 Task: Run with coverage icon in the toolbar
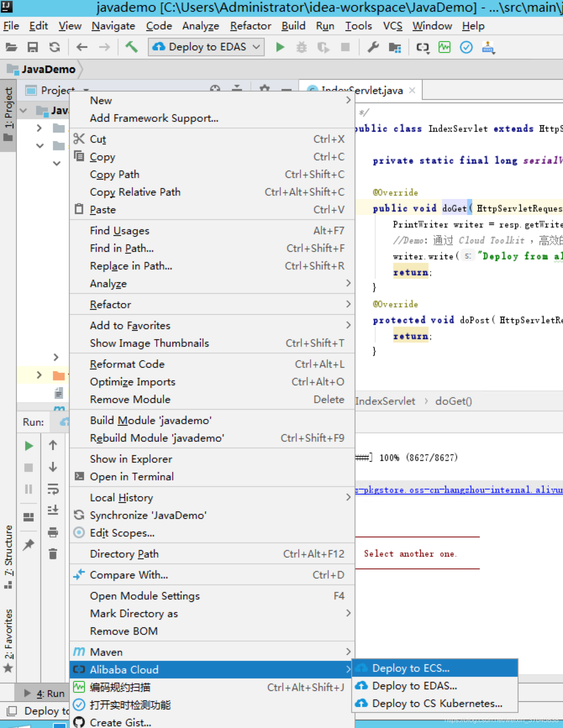(x=324, y=47)
